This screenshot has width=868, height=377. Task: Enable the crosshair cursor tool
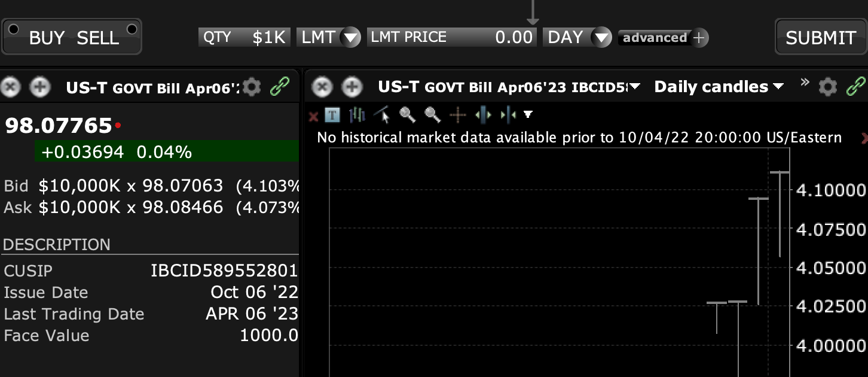click(458, 115)
